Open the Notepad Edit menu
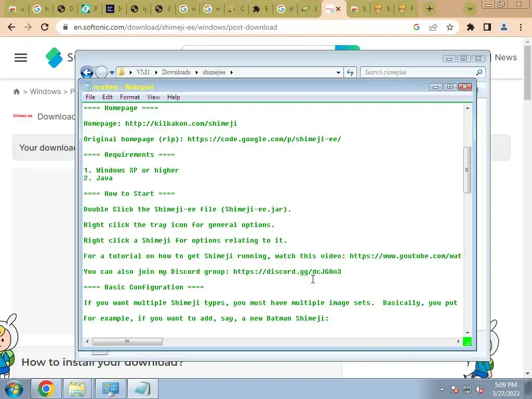Image resolution: width=532 pixels, height=399 pixels. (x=107, y=97)
